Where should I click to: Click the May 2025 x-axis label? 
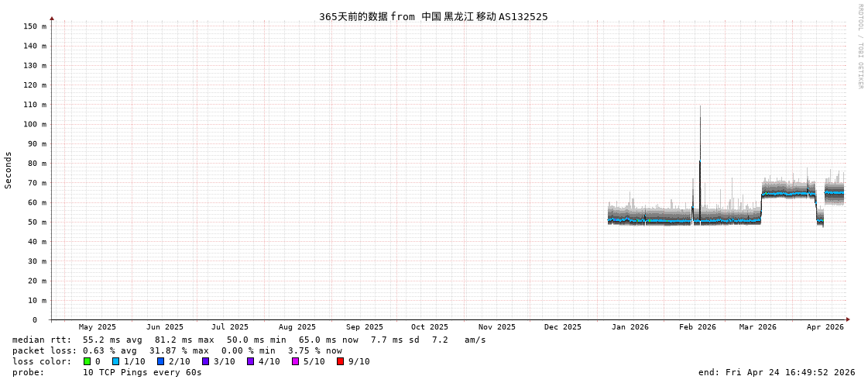point(98,327)
